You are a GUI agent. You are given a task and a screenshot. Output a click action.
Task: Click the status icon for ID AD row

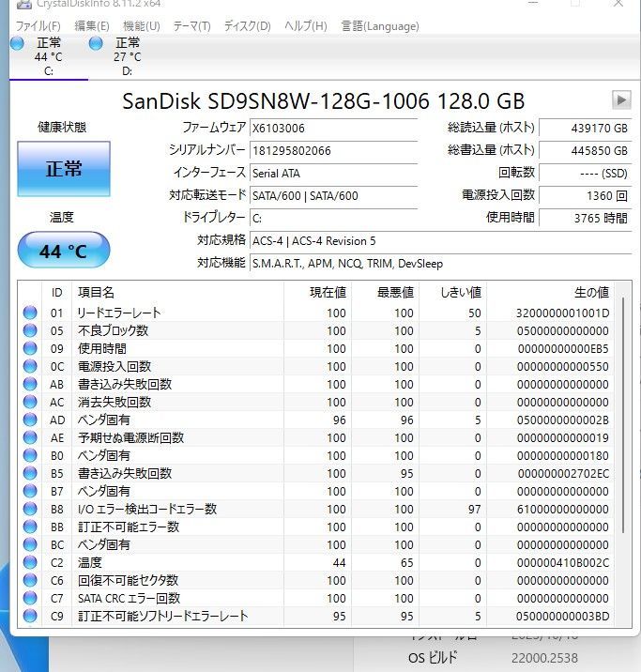point(30,420)
